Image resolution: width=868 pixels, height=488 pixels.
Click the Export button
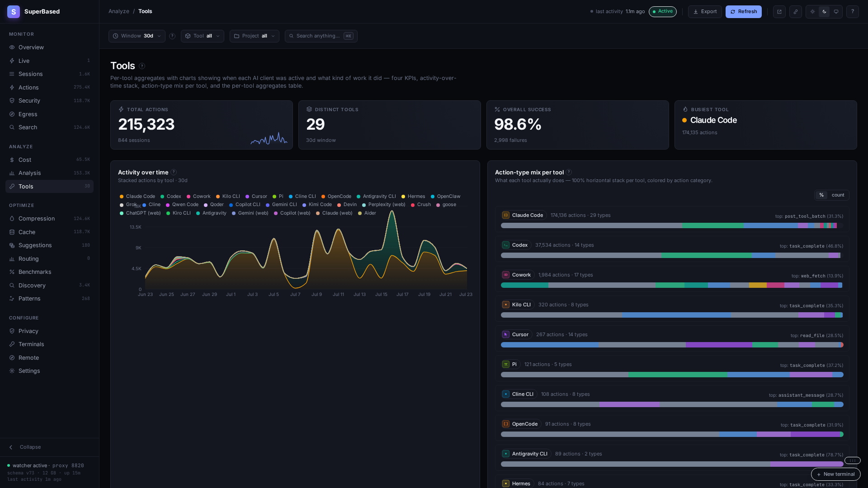click(705, 12)
